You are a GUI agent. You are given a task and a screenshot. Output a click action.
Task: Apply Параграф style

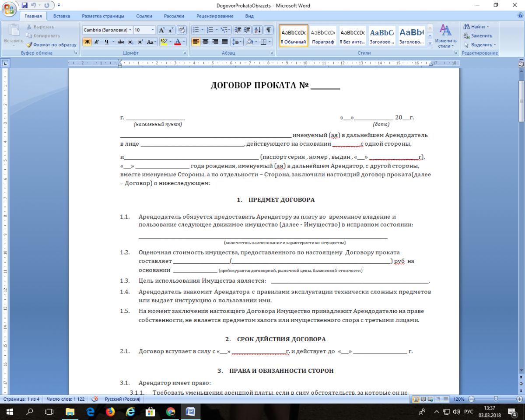[x=323, y=35]
